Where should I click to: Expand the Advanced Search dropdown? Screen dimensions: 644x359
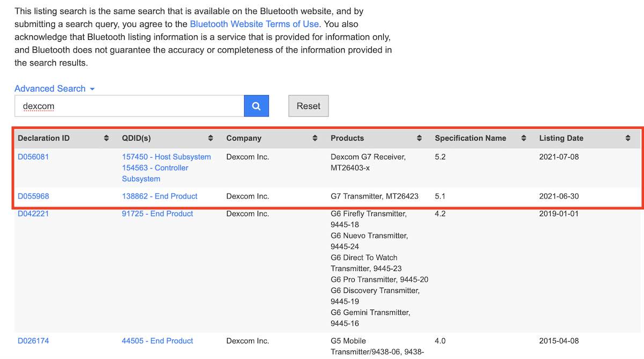pos(54,89)
